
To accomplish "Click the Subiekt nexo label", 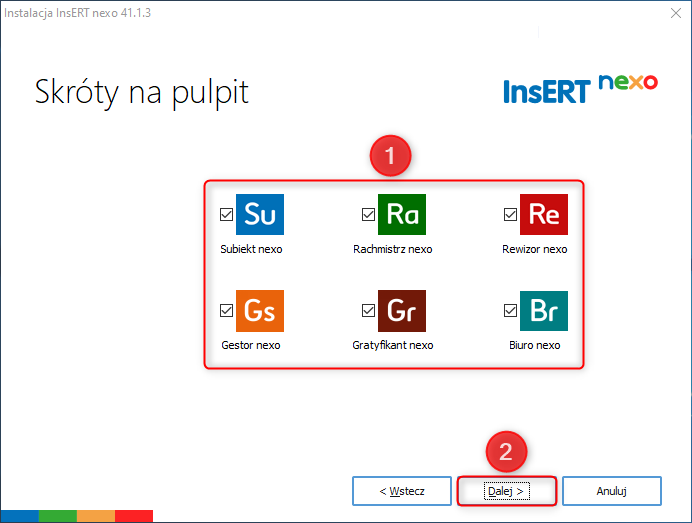I will tap(251, 249).
